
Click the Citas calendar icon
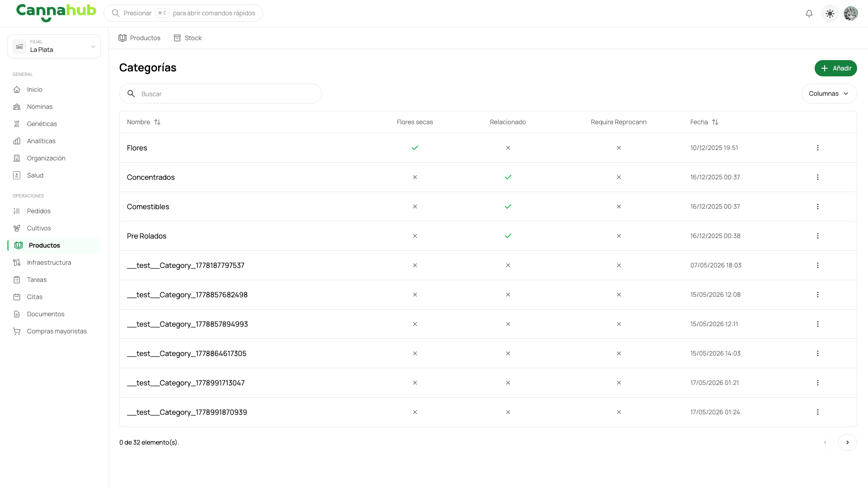pos(17,297)
